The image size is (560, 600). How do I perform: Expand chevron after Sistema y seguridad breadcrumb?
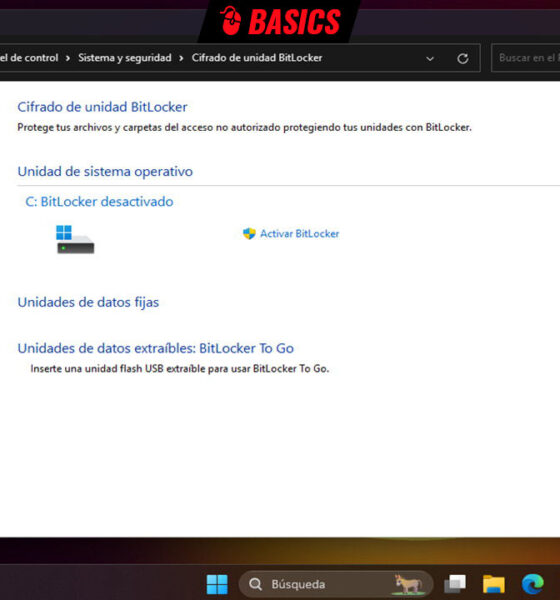coord(181,58)
